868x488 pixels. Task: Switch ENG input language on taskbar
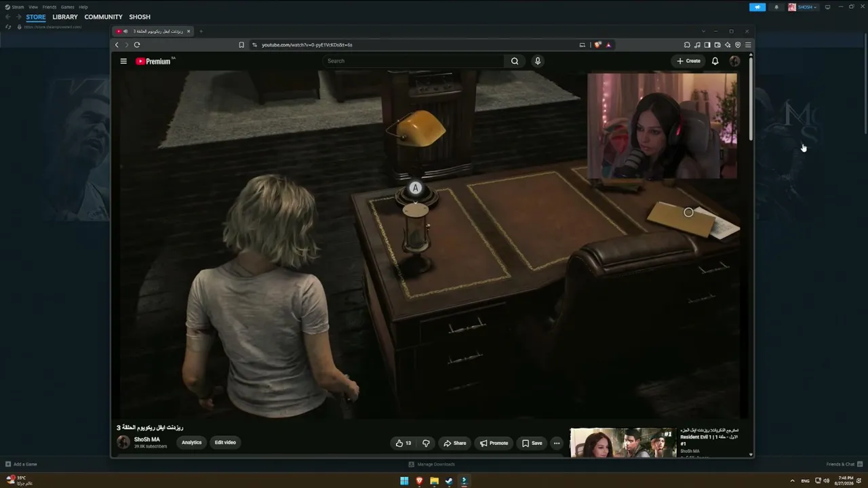[x=805, y=481]
